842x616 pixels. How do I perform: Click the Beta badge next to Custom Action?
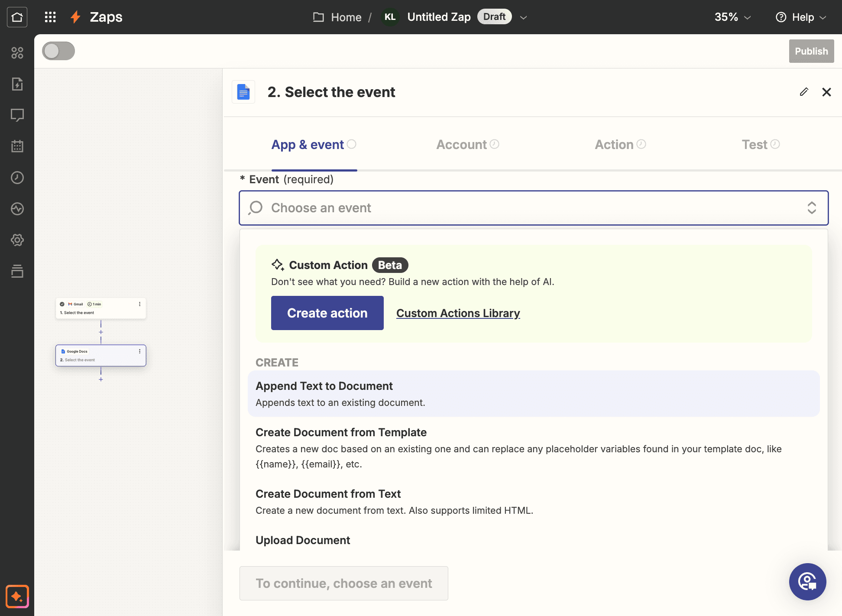pos(390,265)
